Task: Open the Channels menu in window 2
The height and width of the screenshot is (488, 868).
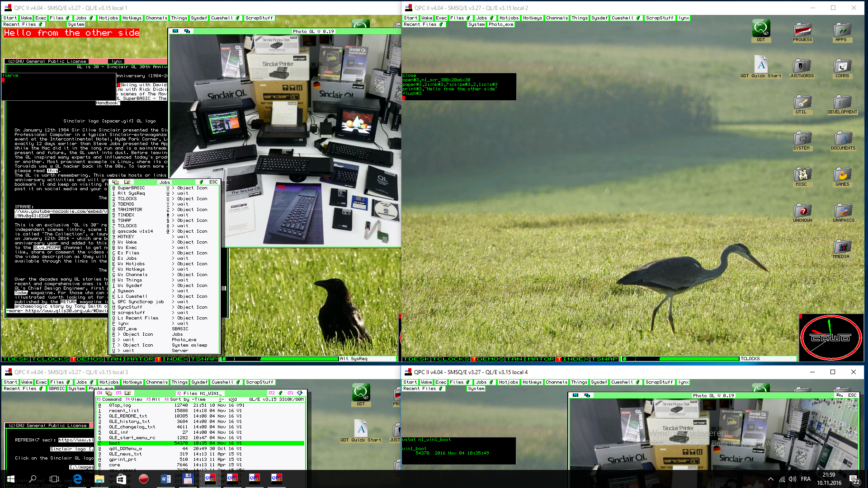Action: pos(557,18)
